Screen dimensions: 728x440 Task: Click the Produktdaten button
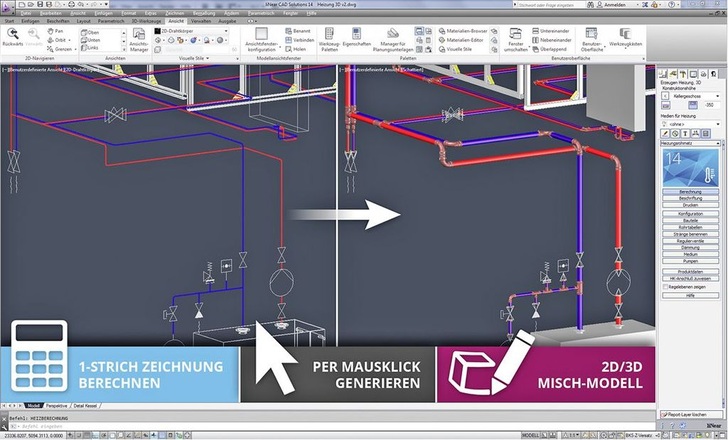pyautogui.click(x=690, y=272)
